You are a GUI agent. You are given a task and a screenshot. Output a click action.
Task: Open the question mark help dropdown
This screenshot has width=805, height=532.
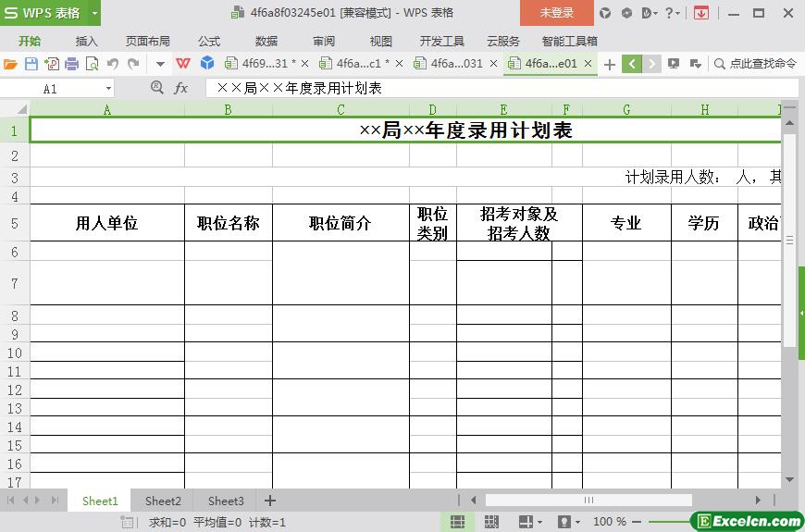[672, 13]
